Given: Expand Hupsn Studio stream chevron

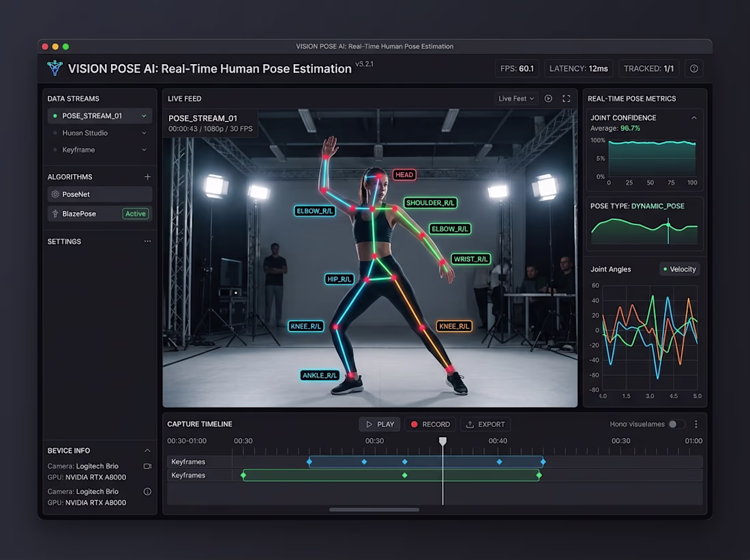Looking at the screenshot, I should pos(144,133).
